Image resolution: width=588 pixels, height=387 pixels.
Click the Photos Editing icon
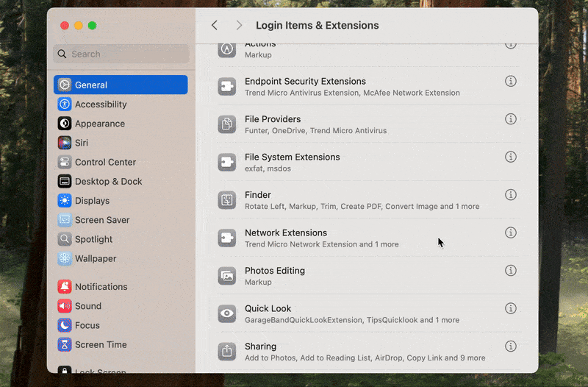(227, 276)
